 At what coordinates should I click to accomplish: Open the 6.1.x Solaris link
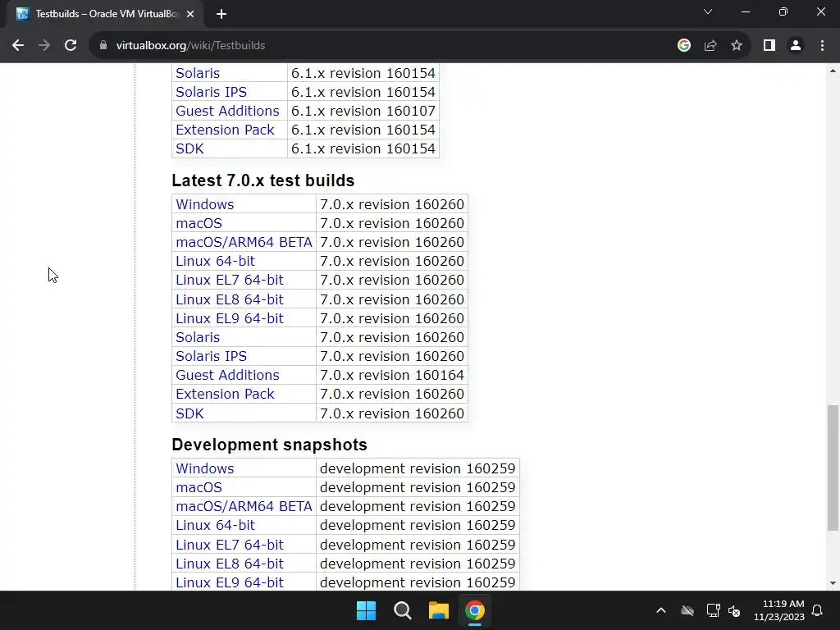coord(198,73)
